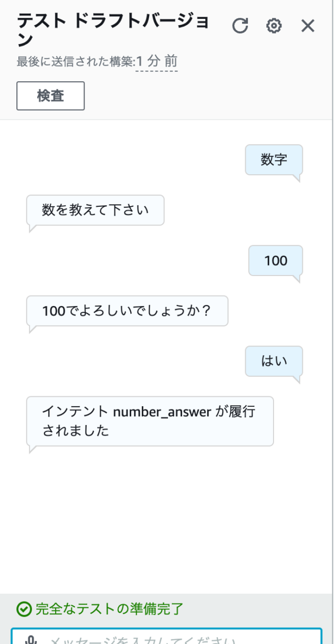
Task: Click the '数を教えて下さい' bot reply
Action: click(x=95, y=210)
